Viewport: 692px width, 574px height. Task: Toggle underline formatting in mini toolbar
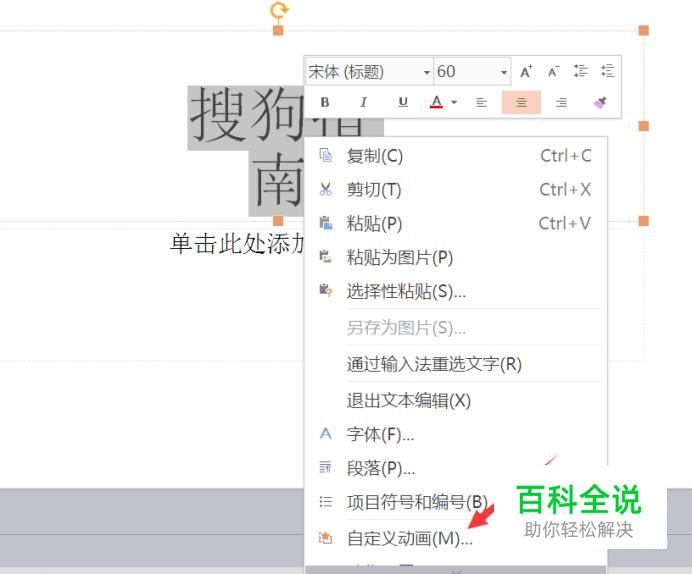[402, 102]
